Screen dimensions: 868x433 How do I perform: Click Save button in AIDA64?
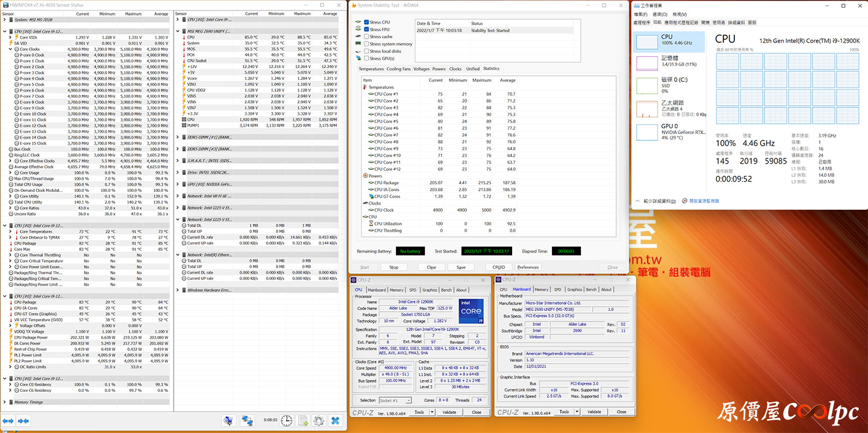pos(461,267)
